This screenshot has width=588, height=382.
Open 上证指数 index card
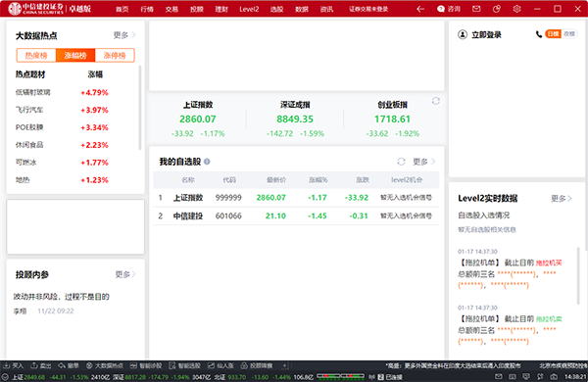pyautogui.click(x=198, y=119)
